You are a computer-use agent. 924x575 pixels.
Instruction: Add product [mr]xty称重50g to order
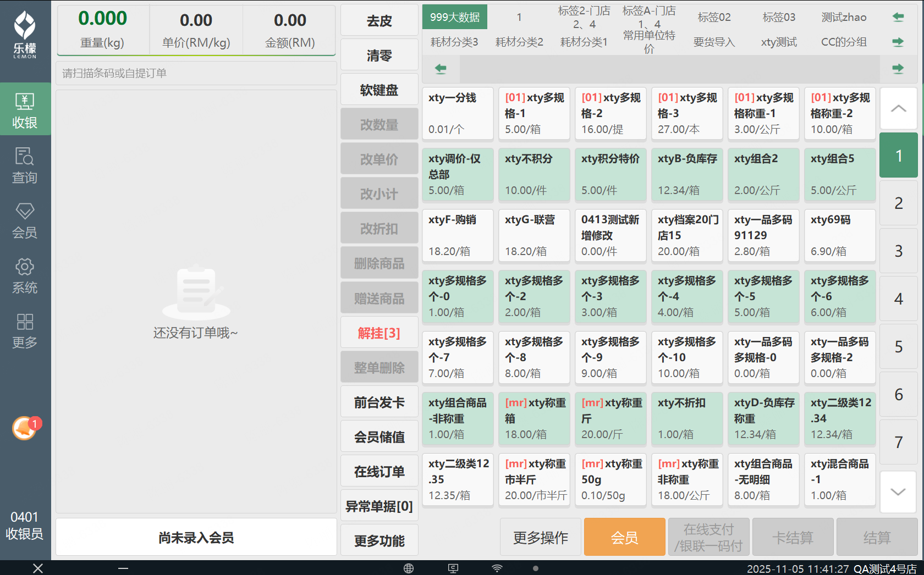[610, 479]
